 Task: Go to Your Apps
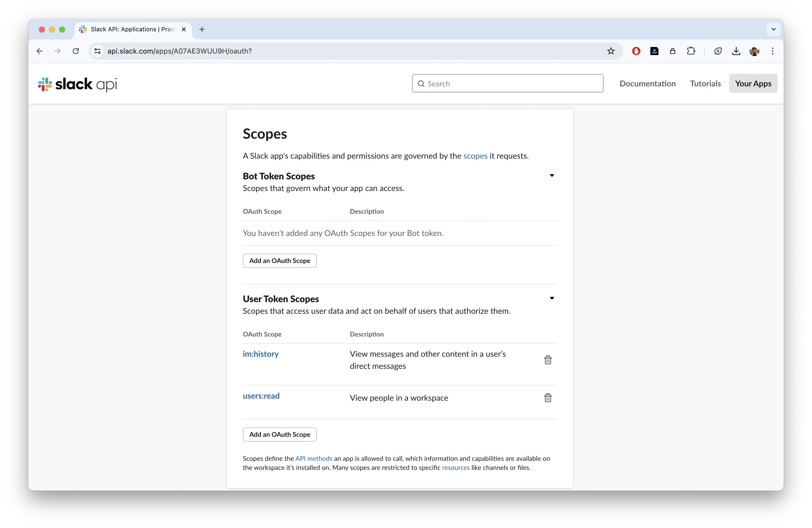point(753,84)
